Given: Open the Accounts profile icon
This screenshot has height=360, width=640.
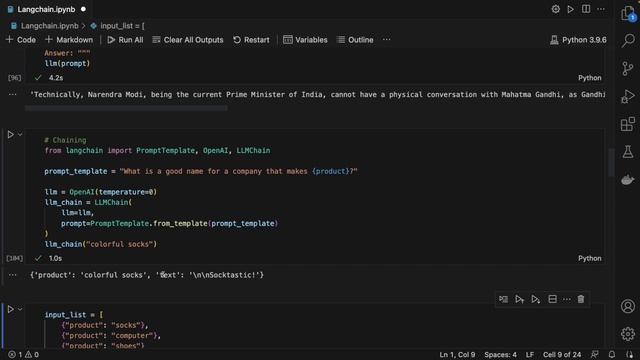Looking at the screenshot, I should click(628, 306).
